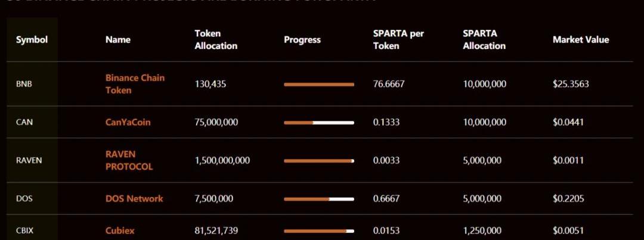Click the Market Value column header
The image size is (644, 240).
(581, 40)
